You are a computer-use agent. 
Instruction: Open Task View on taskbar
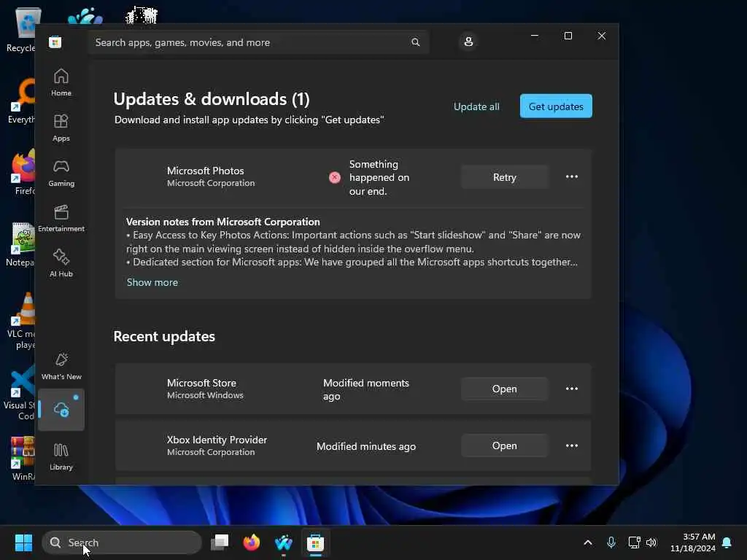pyautogui.click(x=220, y=542)
